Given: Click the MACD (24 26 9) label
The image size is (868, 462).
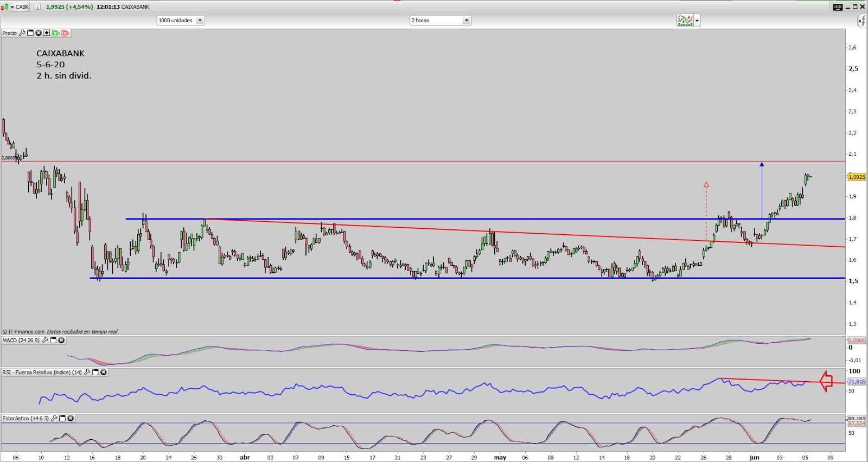Looking at the screenshot, I should coord(21,341).
